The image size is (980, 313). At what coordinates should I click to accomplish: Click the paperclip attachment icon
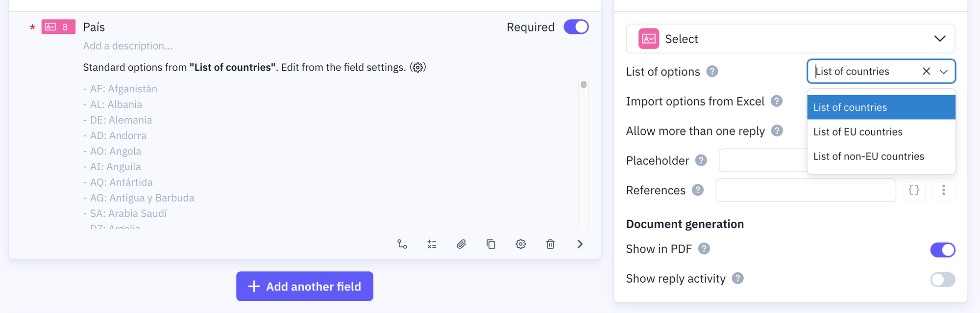(461, 244)
